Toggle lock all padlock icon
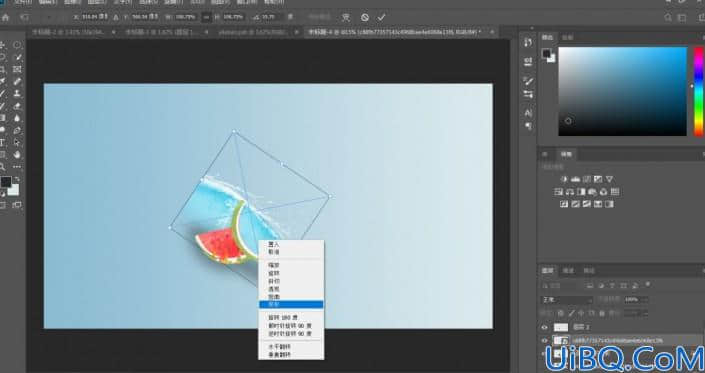The image size is (705, 373). pos(602,313)
